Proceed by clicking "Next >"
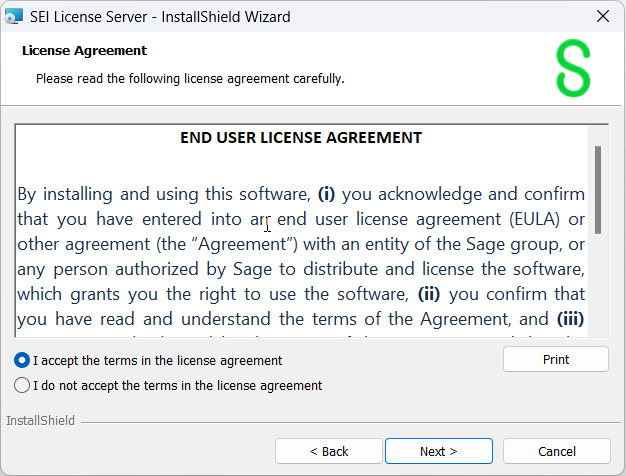The width and height of the screenshot is (626, 476). [x=438, y=451]
